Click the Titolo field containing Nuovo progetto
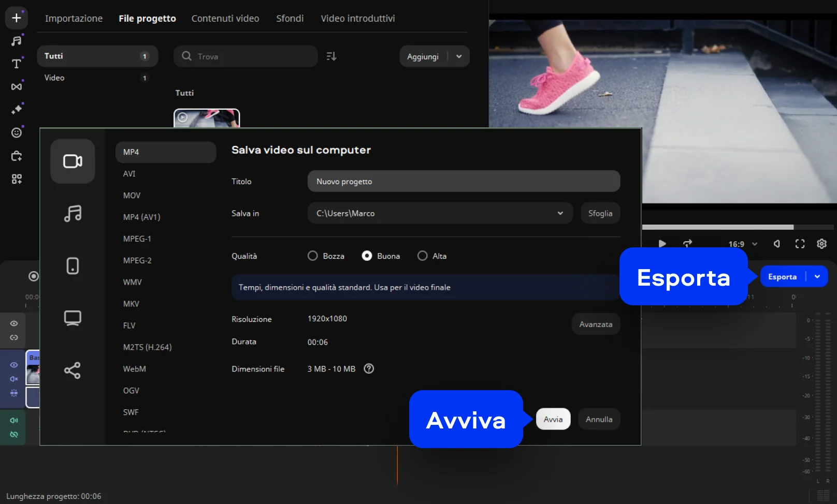Screen dimensions: 837x504 [x=464, y=182]
